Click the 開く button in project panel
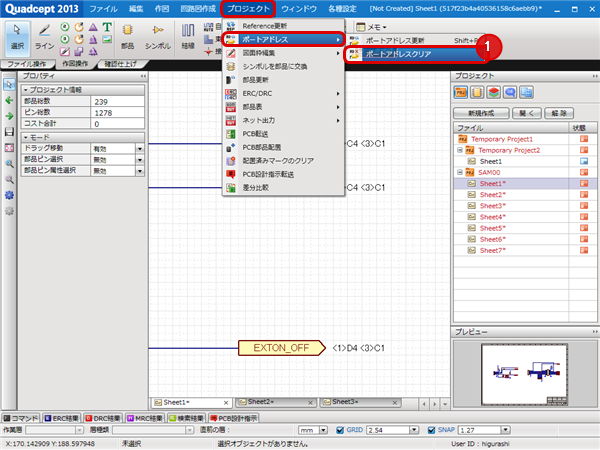Screen dimensions: 600x450 (527, 113)
